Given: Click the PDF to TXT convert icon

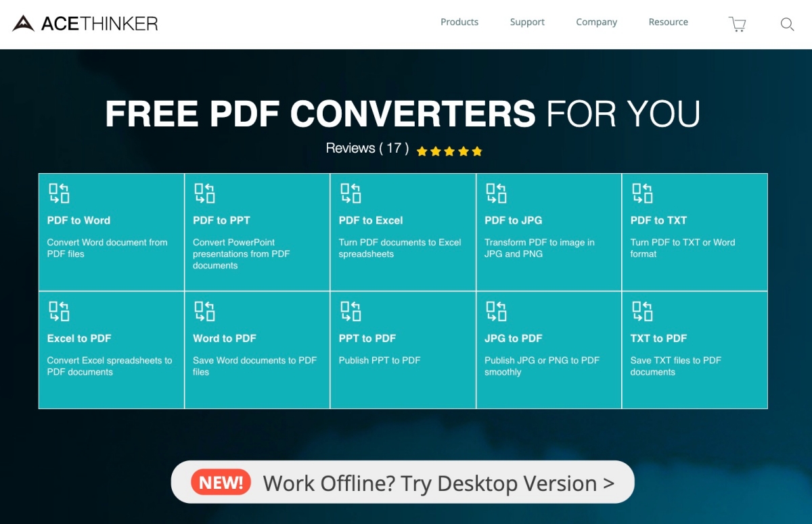Looking at the screenshot, I should pos(642,193).
